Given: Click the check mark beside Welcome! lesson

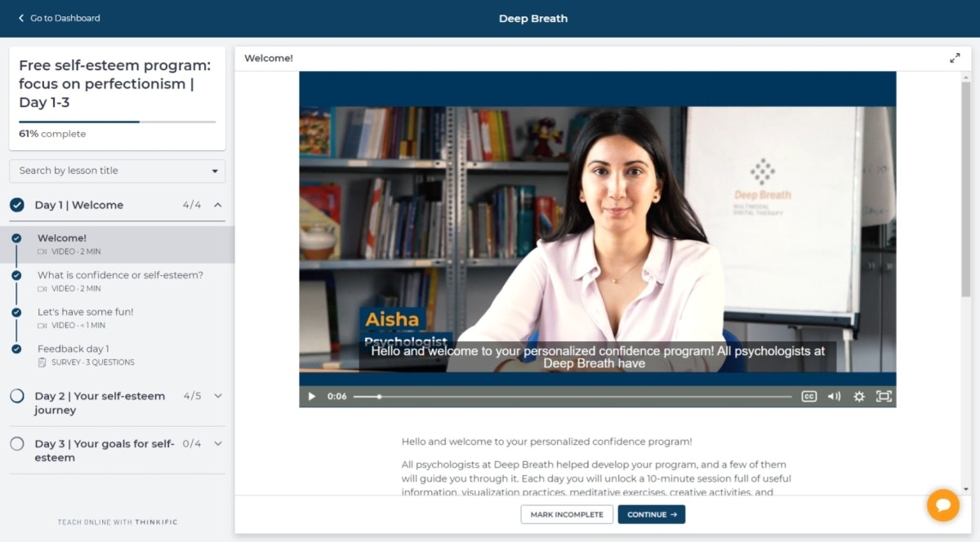Looking at the screenshot, I should coord(16,238).
